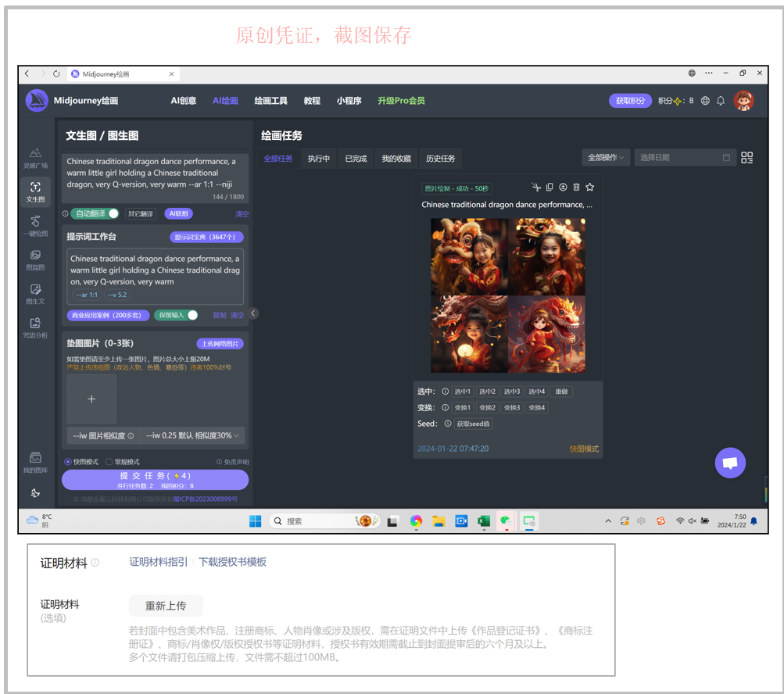
Task: Open the Windows Start menu
Action: (255, 521)
